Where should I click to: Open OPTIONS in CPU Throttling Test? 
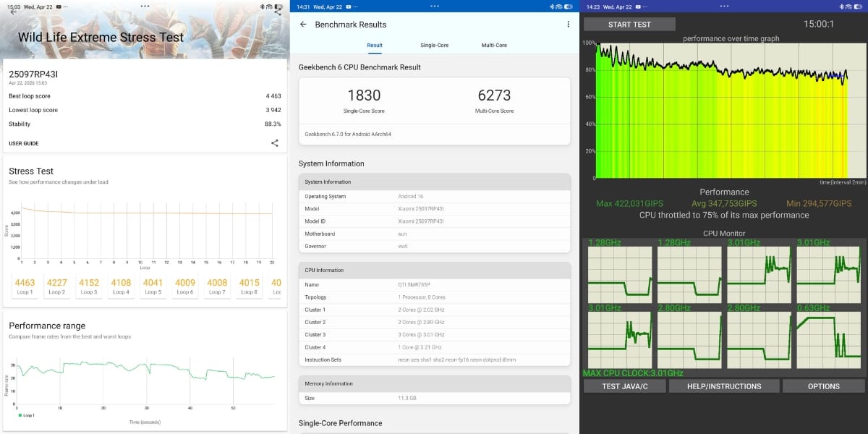(x=823, y=386)
